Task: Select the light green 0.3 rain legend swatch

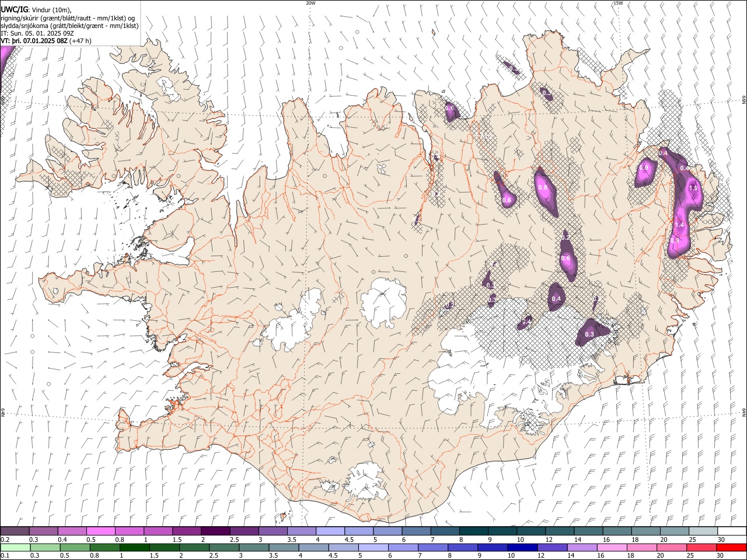Action: coord(45,548)
